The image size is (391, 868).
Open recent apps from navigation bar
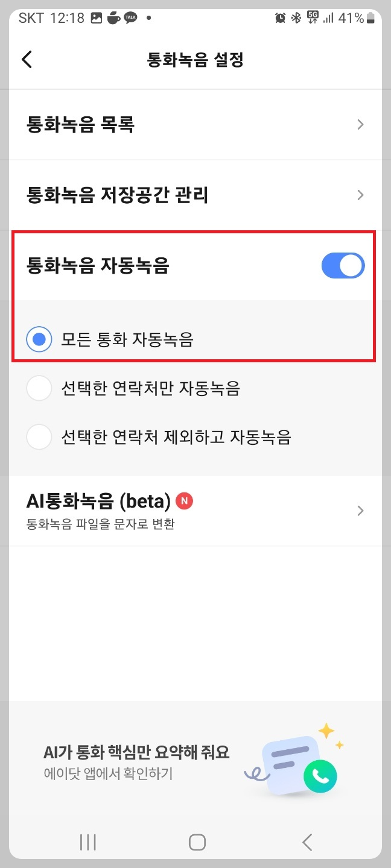click(87, 842)
